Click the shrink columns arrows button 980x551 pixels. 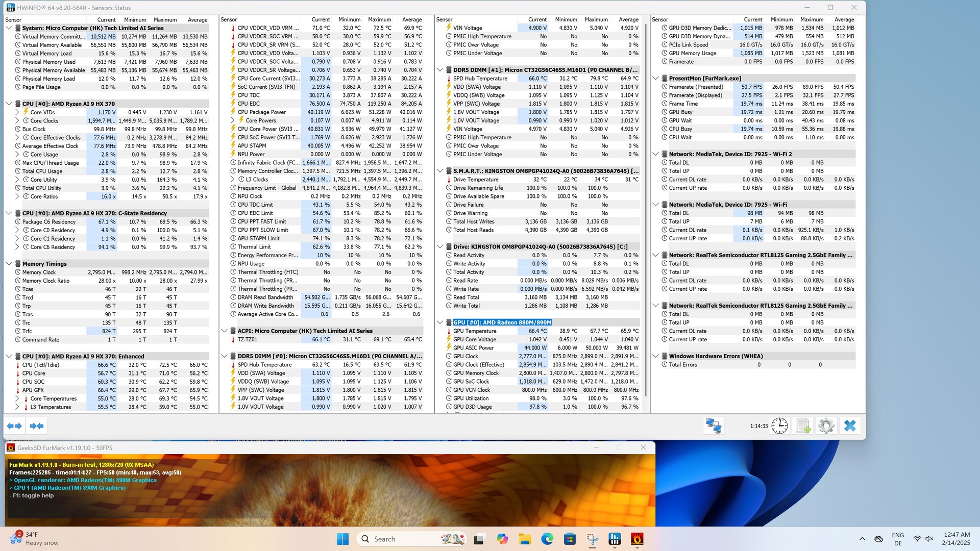coord(37,426)
